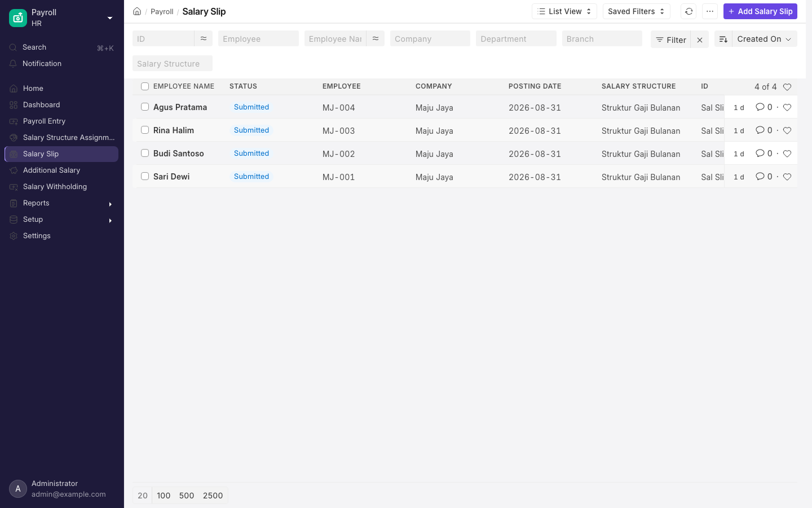Open the three-dots more options menu
Screen dimensions: 812x508
coord(710,11)
